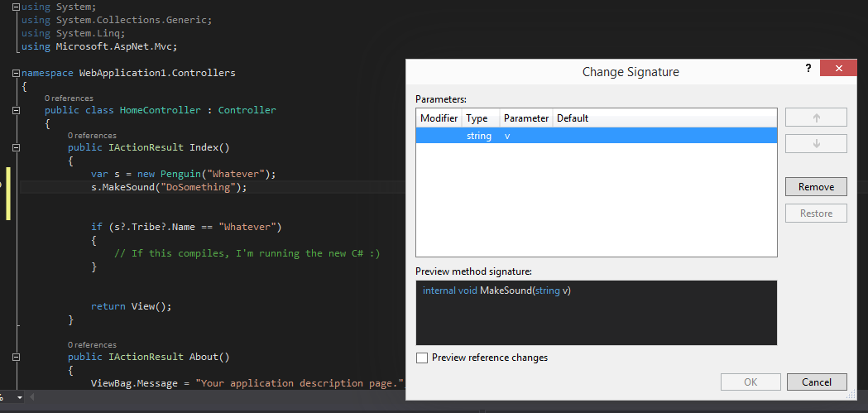Open "0 references" link above About() method
This screenshot has width=868, height=413.
click(92, 344)
